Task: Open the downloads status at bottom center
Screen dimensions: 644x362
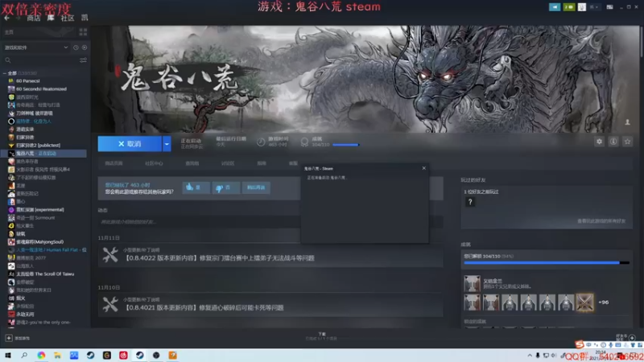Action: [x=321, y=336]
